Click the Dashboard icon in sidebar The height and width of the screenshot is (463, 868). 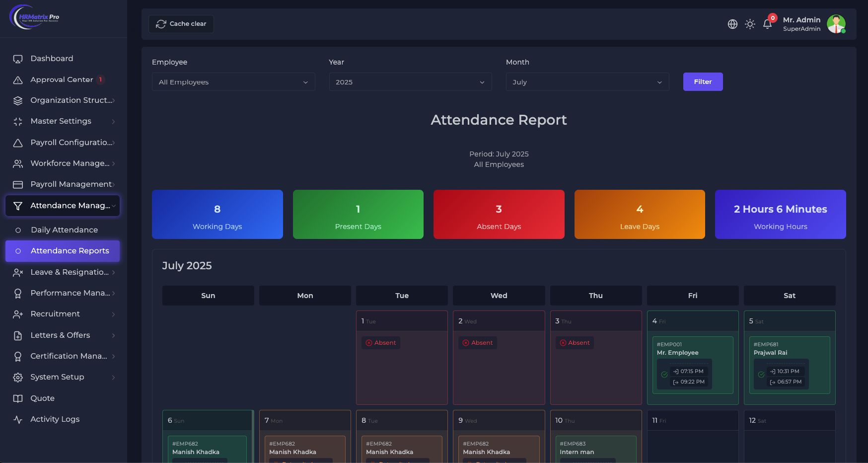pos(18,59)
